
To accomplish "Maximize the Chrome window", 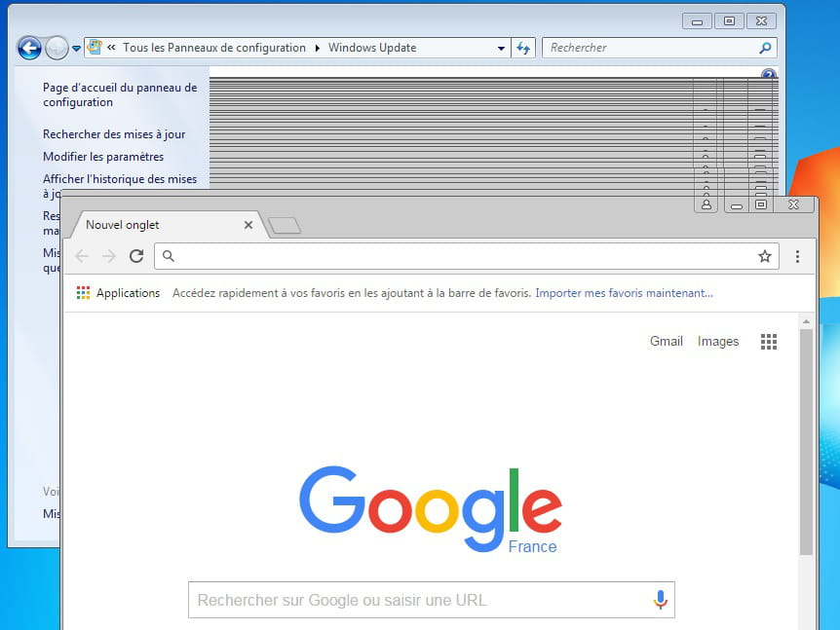I will point(761,204).
